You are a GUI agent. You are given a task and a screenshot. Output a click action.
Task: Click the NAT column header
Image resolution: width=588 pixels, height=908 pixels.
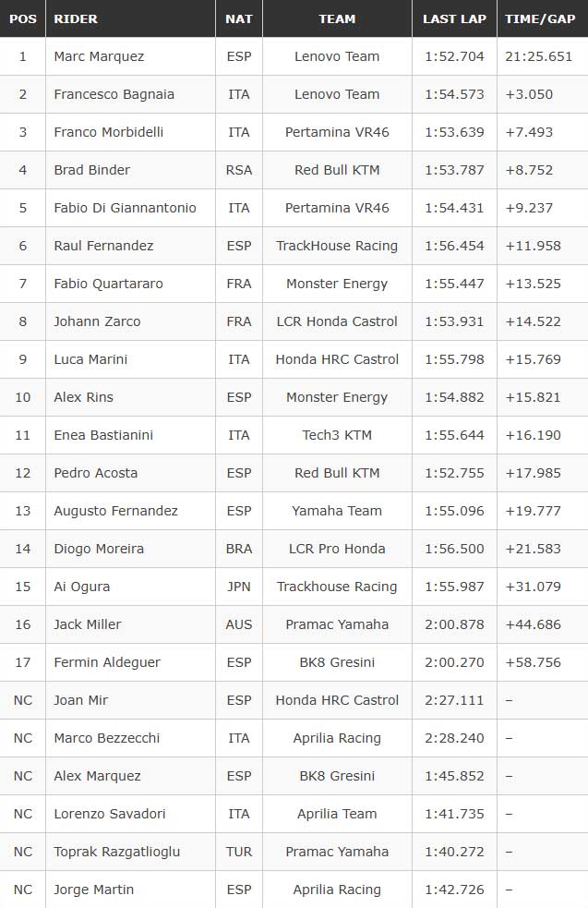click(x=238, y=18)
